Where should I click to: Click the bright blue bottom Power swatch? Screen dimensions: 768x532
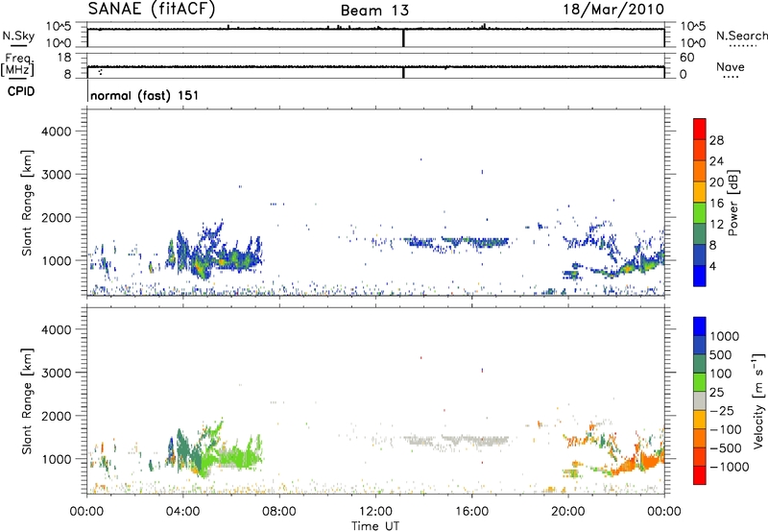[x=700, y=276]
